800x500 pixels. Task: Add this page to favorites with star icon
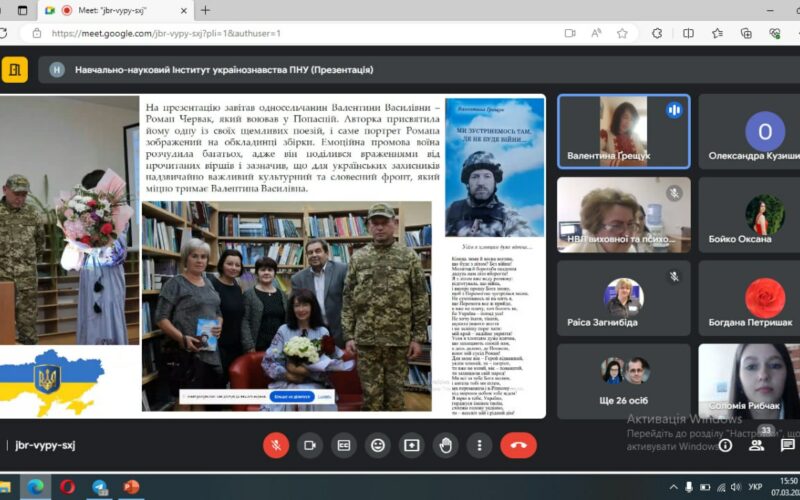(x=622, y=33)
